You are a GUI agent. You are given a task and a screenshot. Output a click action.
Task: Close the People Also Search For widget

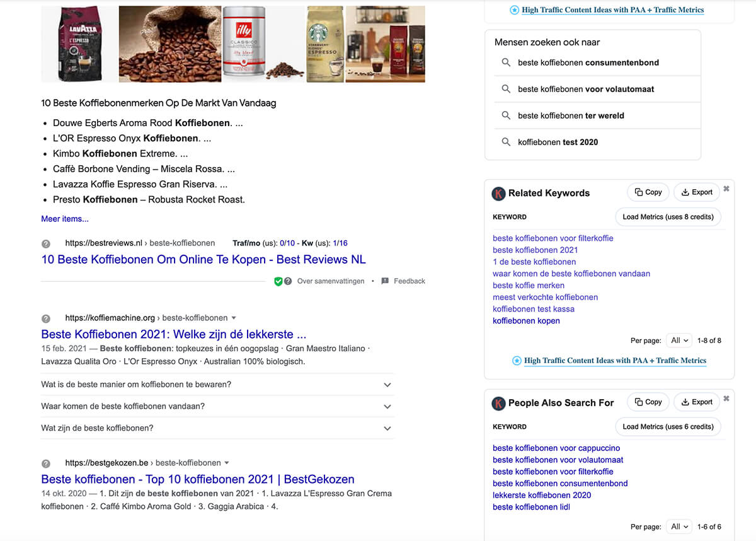[726, 398]
